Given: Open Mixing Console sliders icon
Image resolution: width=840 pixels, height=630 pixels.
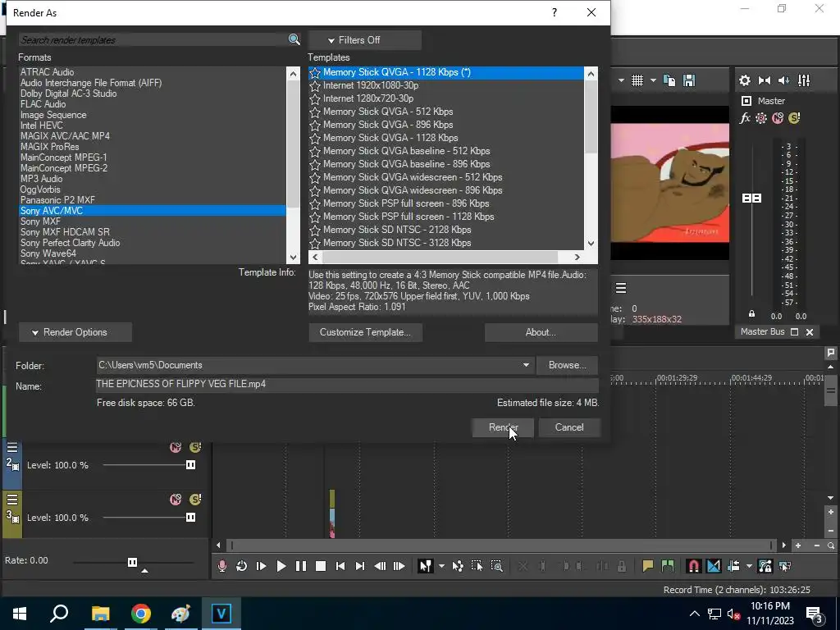Looking at the screenshot, I should [804, 80].
